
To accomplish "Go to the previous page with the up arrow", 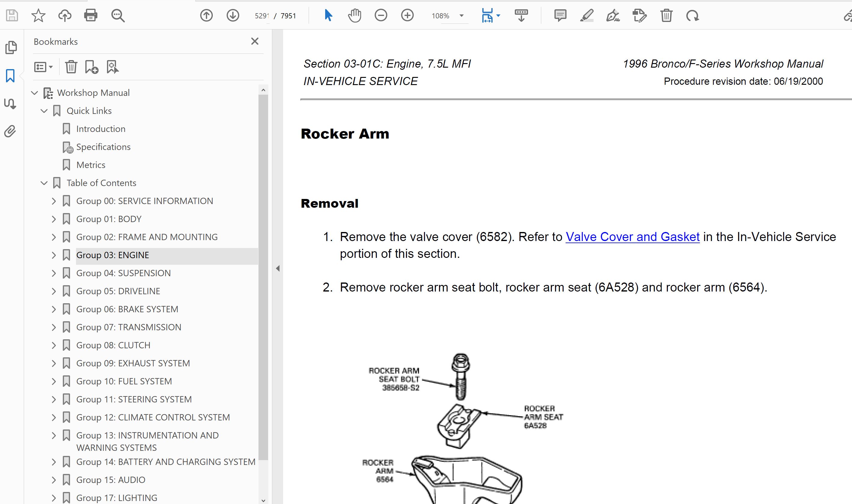I will point(206,15).
